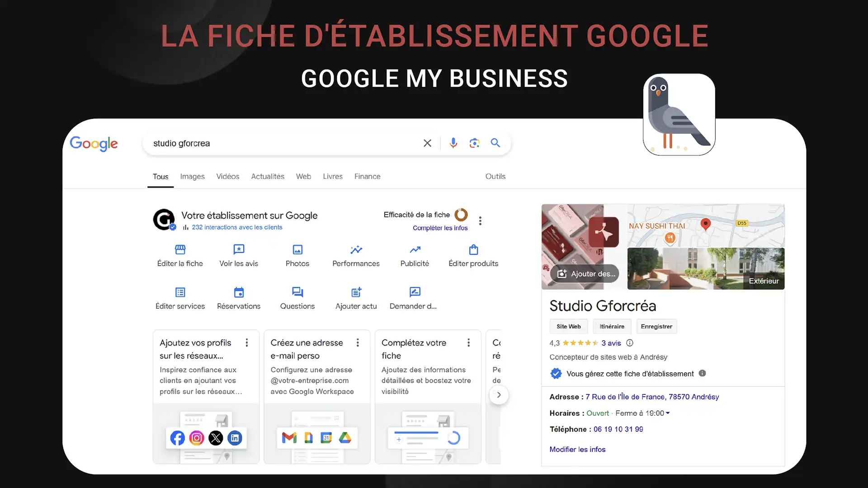
Task: Click the blue magnifier search icon
Action: click(x=495, y=143)
